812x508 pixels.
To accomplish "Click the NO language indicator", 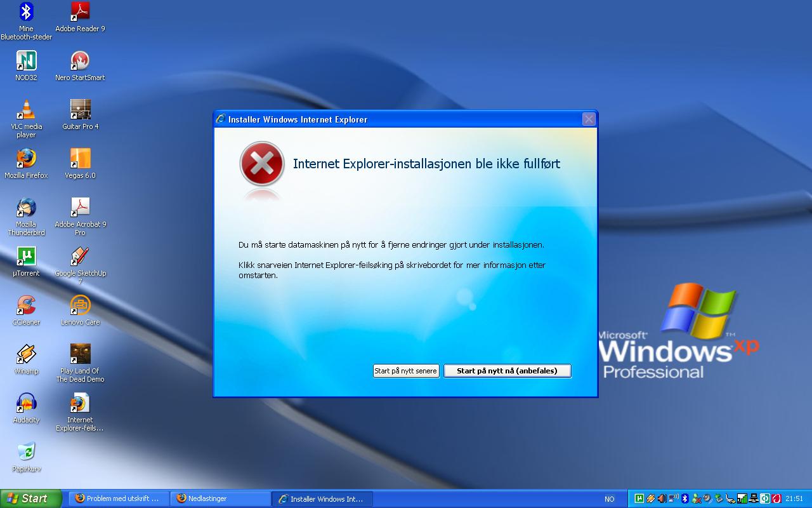I will [x=610, y=499].
